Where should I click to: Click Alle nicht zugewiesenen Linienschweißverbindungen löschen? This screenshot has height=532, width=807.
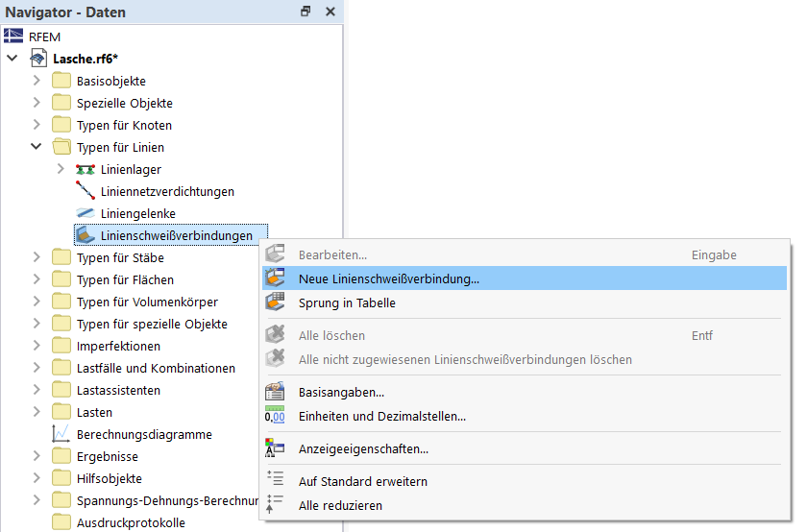click(x=525, y=359)
